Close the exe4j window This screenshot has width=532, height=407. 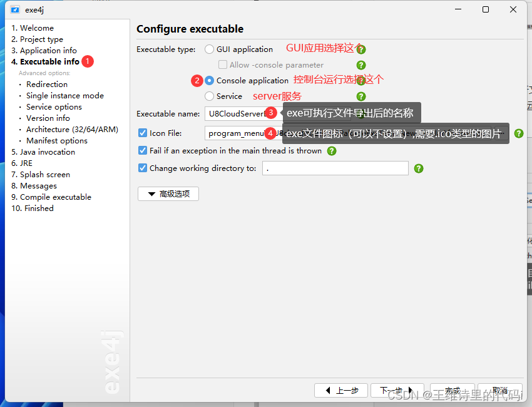coord(513,9)
